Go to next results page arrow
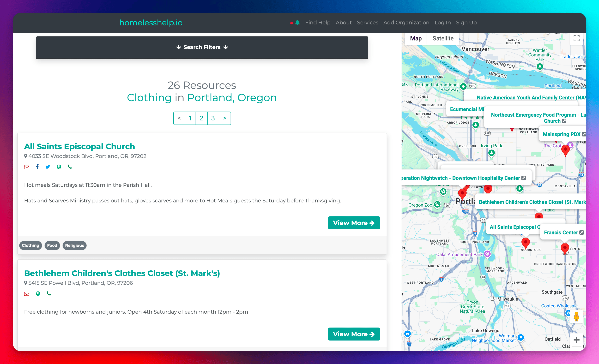The width and height of the screenshot is (599, 364). (x=225, y=118)
